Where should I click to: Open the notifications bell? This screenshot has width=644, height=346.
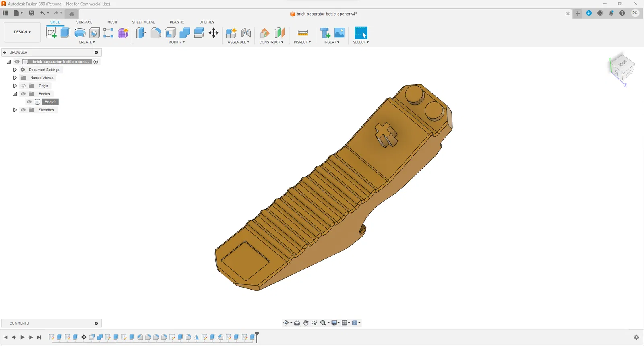611,13
